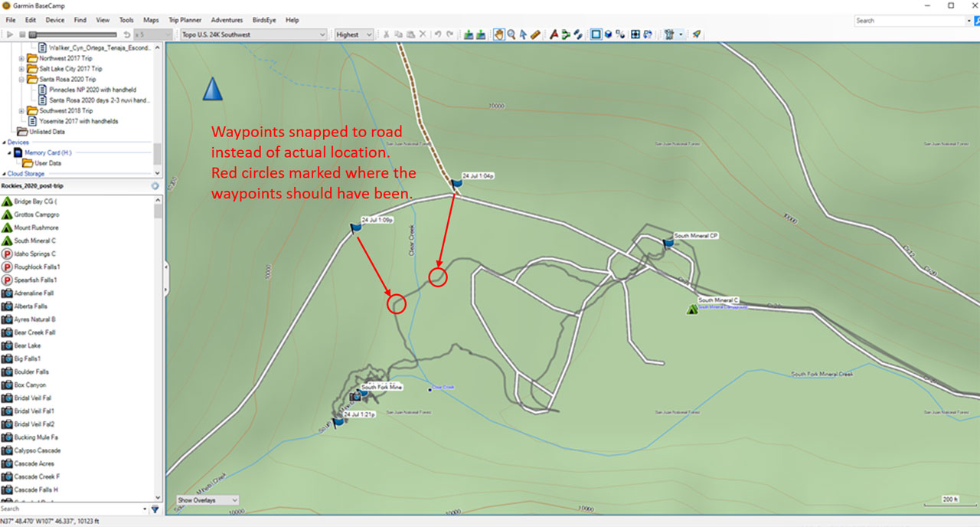
Task: Open the activity profile options icon
Action: tap(668, 34)
